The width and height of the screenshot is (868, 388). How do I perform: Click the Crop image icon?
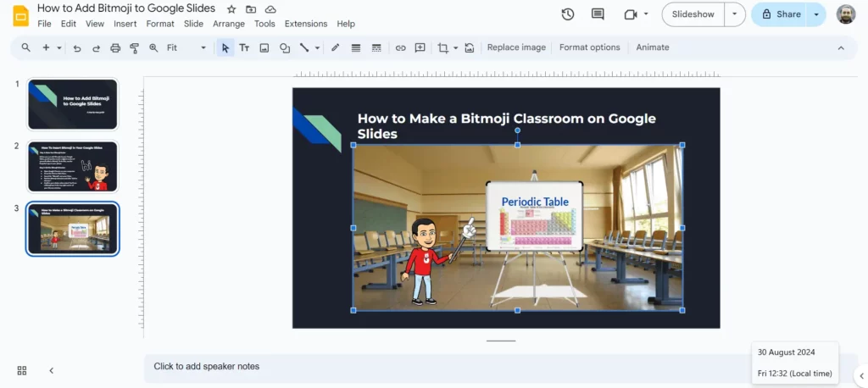click(x=442, y=48)
